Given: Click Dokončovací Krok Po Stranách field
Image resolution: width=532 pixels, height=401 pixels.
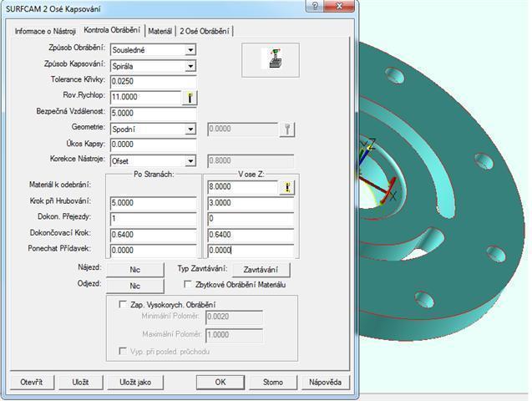Looking at the screenshot, I should tap(154, 235).
